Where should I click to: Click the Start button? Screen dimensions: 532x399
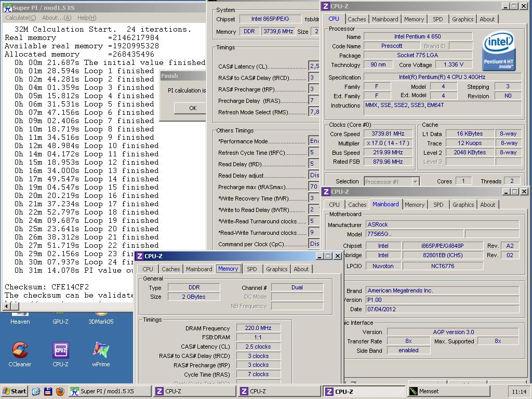click(x=15, y=391)
